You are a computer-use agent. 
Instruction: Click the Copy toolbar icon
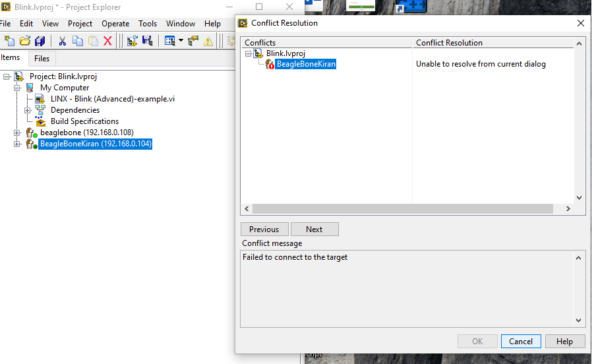pos(78,41)
